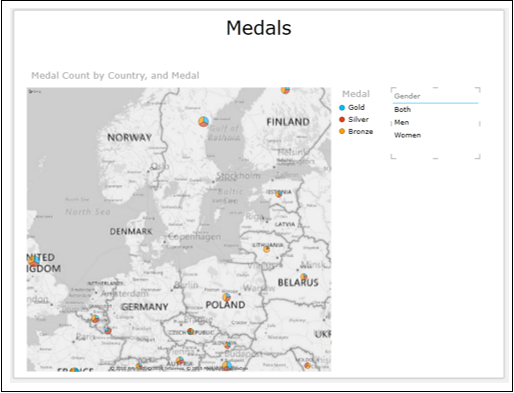Viewport: 514px width, 393px height.
Task: Click the pie chart above Finland label
Action: (x=285, y=90)
